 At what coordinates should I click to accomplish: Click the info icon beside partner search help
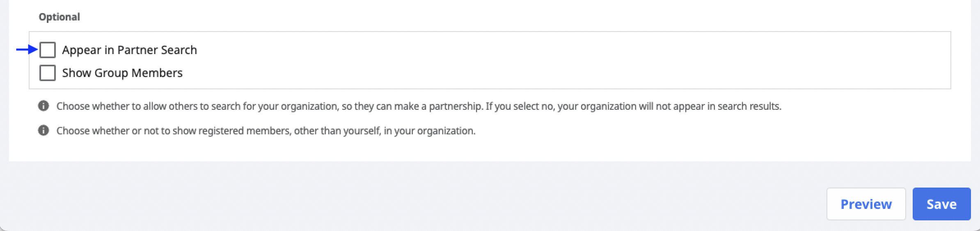[44, 106]
